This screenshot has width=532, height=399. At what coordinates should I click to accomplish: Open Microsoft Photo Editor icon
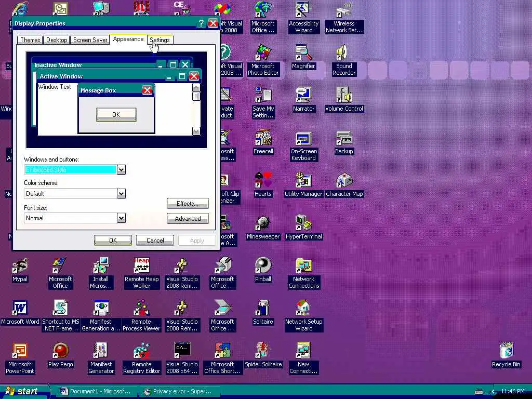(x=263, y=60)
